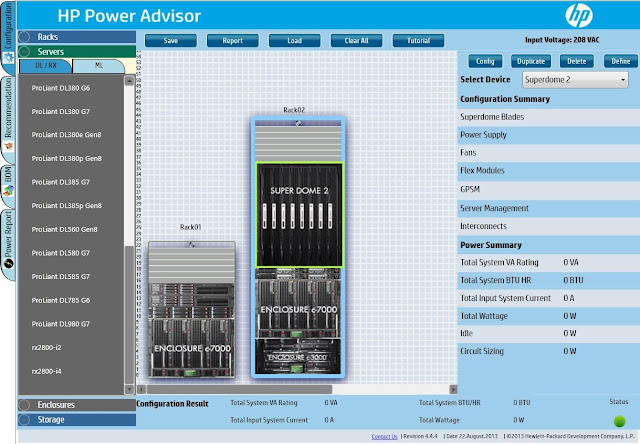This screenshot has width=640, height=444.
Task: Click the Clear All button
Action: [x=356, y=40]
